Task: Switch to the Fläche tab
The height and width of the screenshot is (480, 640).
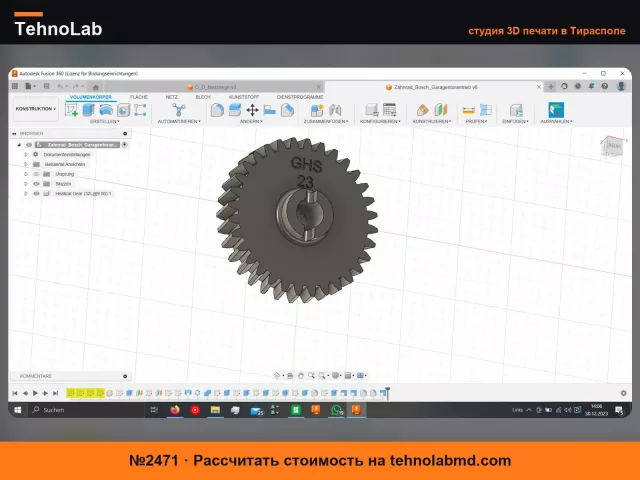Action: pyautogui.click(x=139, y=97)
